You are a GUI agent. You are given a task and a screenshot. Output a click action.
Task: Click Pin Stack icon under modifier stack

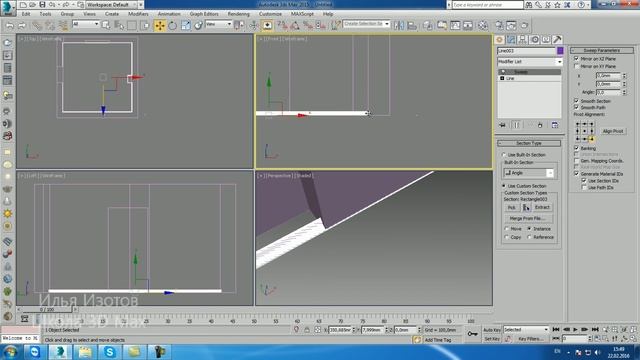pyautogui.click(x=502, y=125)
